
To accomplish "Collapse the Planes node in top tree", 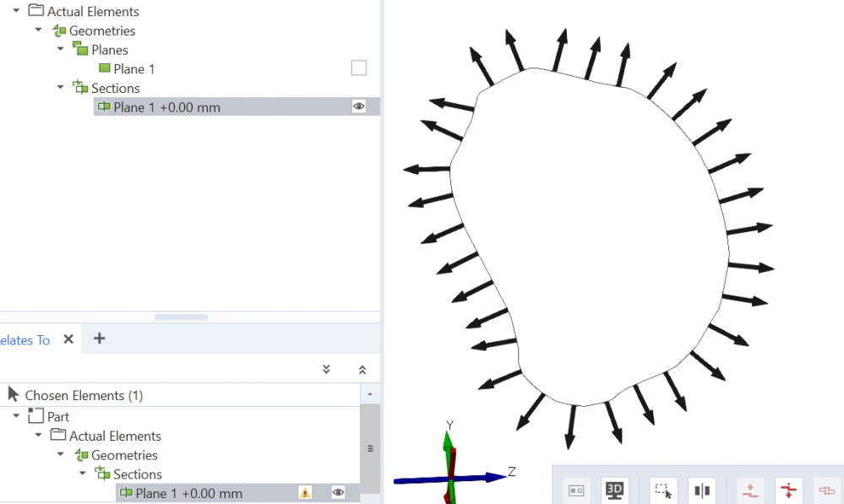I will (61, 50).
